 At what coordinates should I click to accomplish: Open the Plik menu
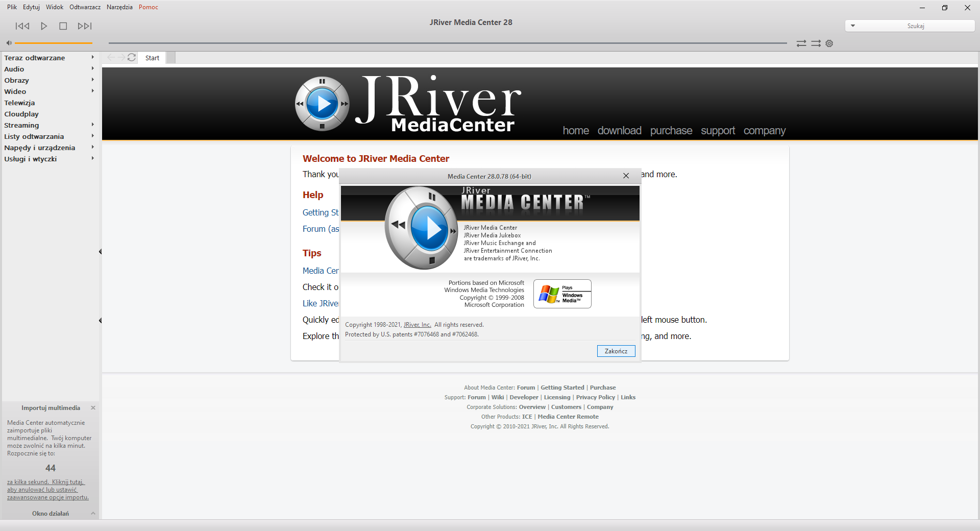click(x=12, y=7)
